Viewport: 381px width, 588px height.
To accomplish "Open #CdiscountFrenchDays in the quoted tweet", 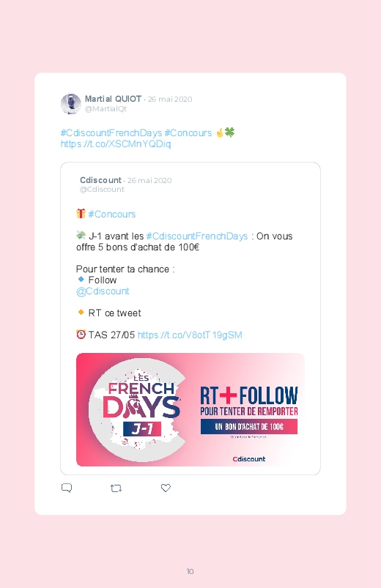I will pyautogui.click(x=197, y=237).
